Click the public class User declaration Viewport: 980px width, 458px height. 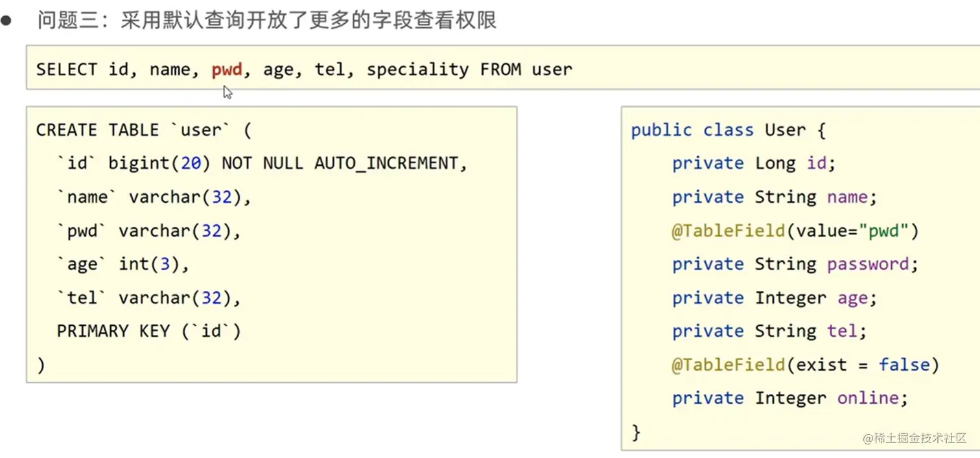coord(728,130)
